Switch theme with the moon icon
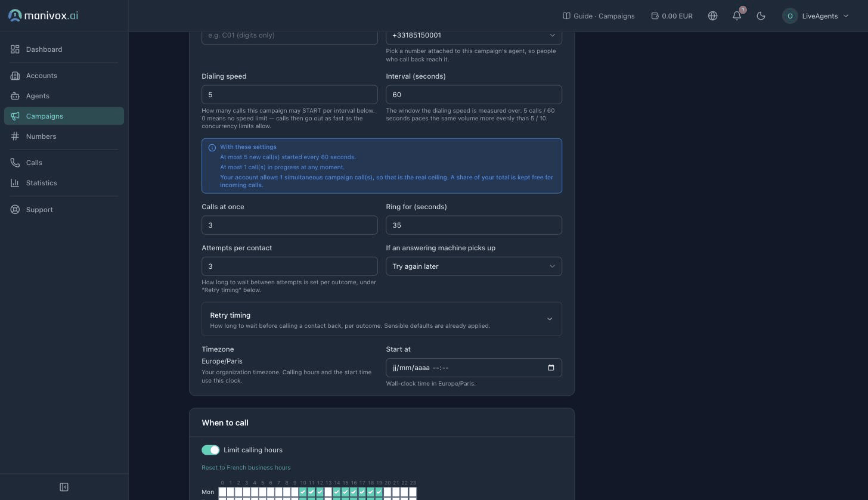868x500 pixels. (761, 16)
